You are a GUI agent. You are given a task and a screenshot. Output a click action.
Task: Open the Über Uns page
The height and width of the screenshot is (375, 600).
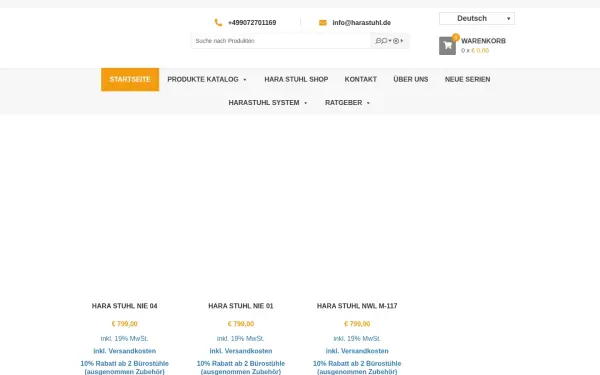pos(411,79)
